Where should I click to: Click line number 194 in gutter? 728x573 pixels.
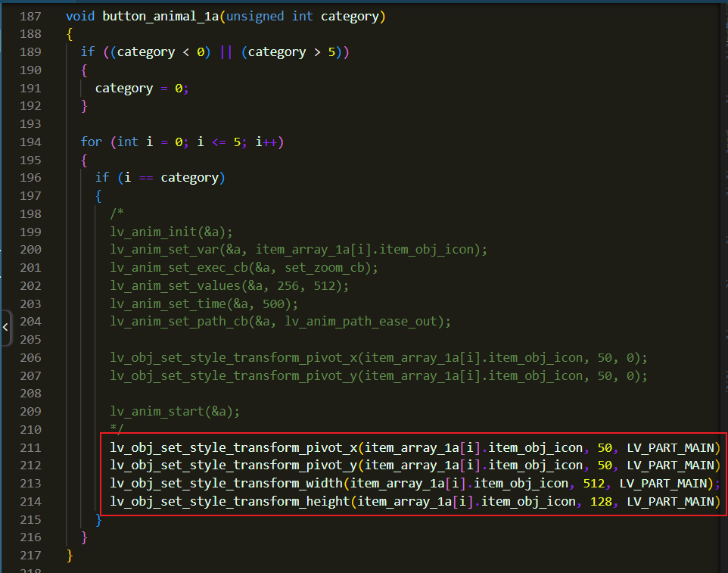[x=30, y=142]
